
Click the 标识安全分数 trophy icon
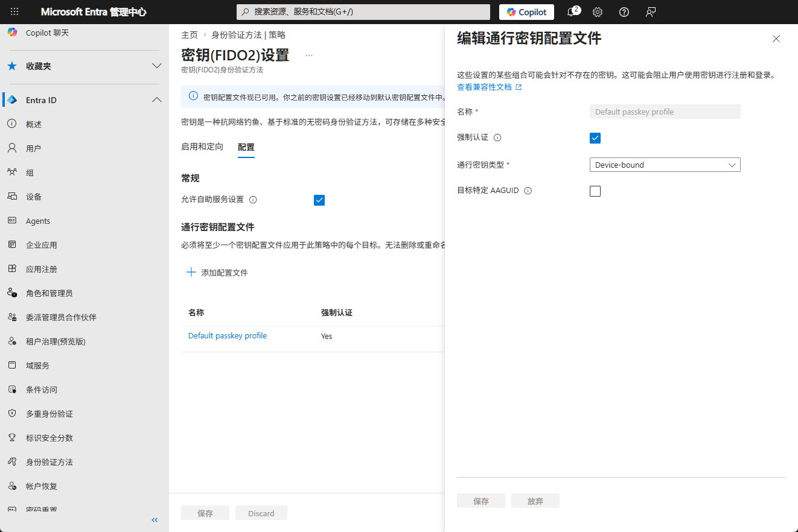click(x=12, y=438)
